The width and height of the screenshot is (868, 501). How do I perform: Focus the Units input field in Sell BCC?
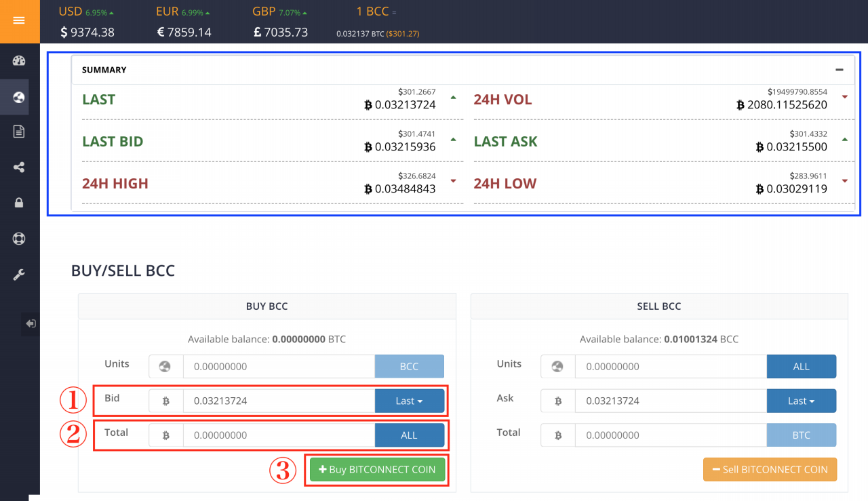click(671, 366)
